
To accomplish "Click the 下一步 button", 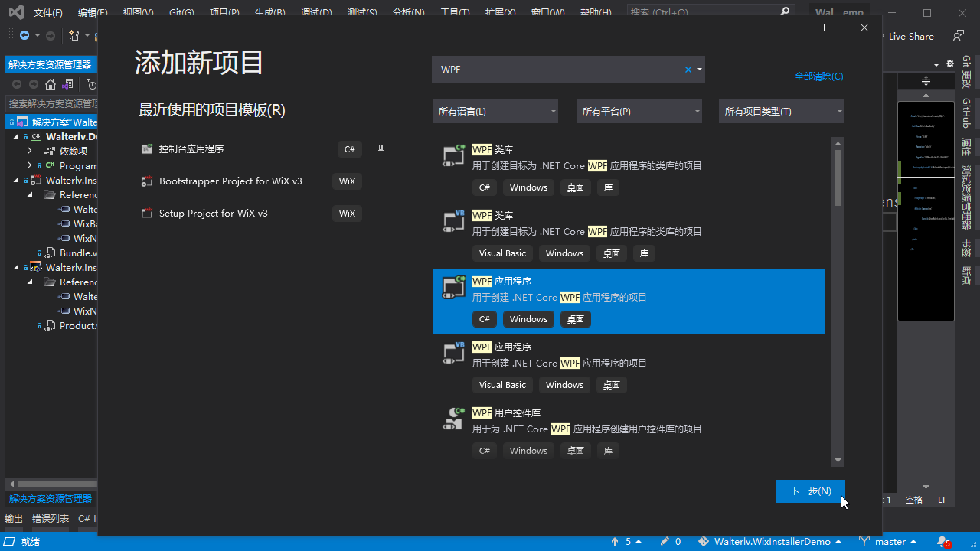I will coord(810,491).
